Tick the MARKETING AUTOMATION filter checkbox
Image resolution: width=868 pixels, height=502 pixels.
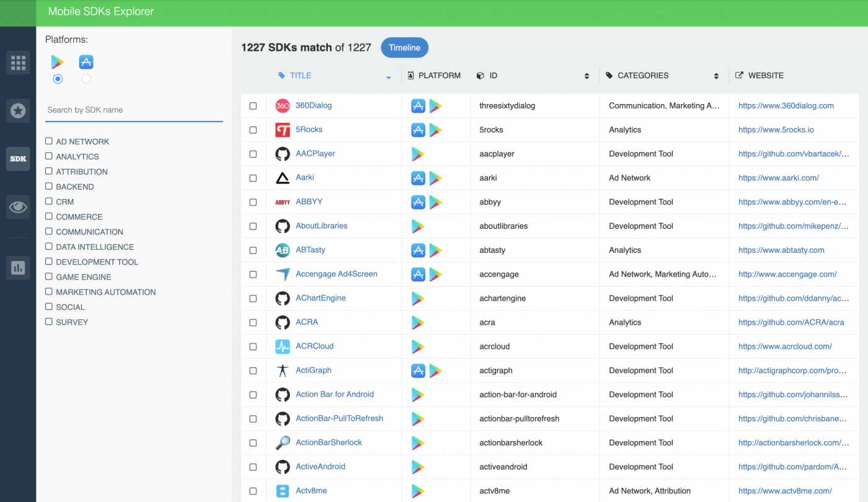[49, 291]
